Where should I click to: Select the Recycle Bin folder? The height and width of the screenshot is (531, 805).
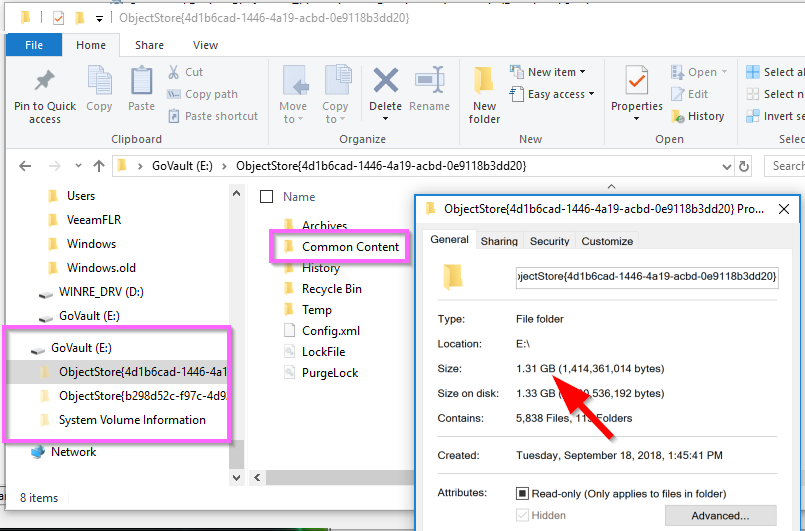323,289
